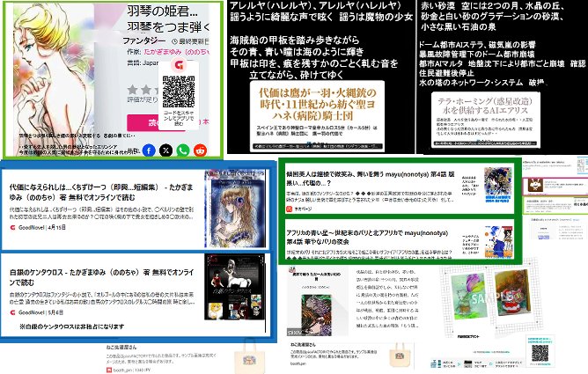Click lyrics line アレルヤ(ハレルヤ) at top
Screen dimensions: 588x374
point(315,5)
